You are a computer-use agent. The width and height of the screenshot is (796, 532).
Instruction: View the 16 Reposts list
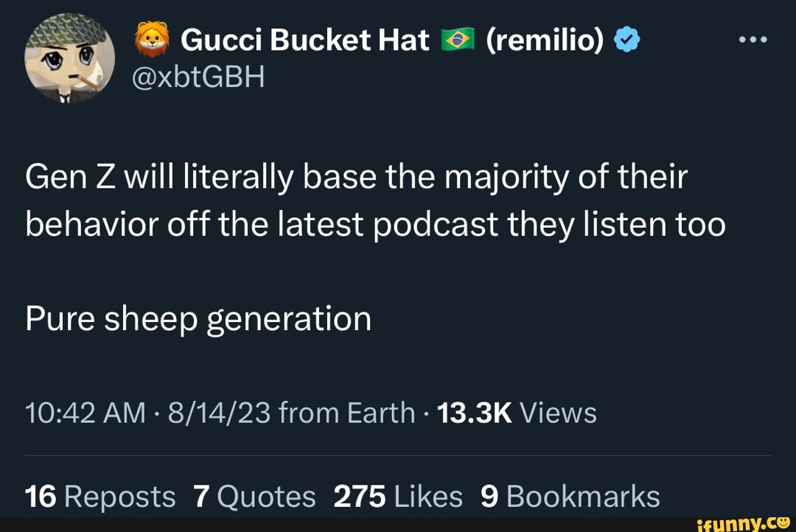click(x=98, y=496)
